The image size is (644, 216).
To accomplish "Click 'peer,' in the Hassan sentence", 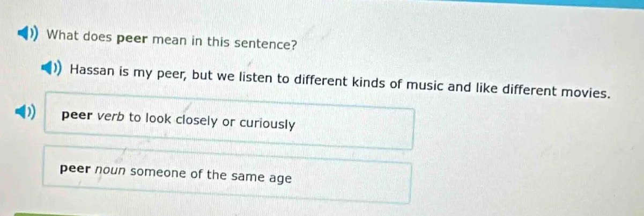I will coord(173,75).
